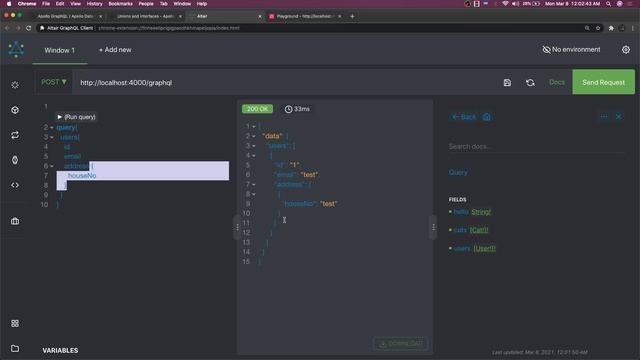Switch to Window 1 tab

coord(60,50)
